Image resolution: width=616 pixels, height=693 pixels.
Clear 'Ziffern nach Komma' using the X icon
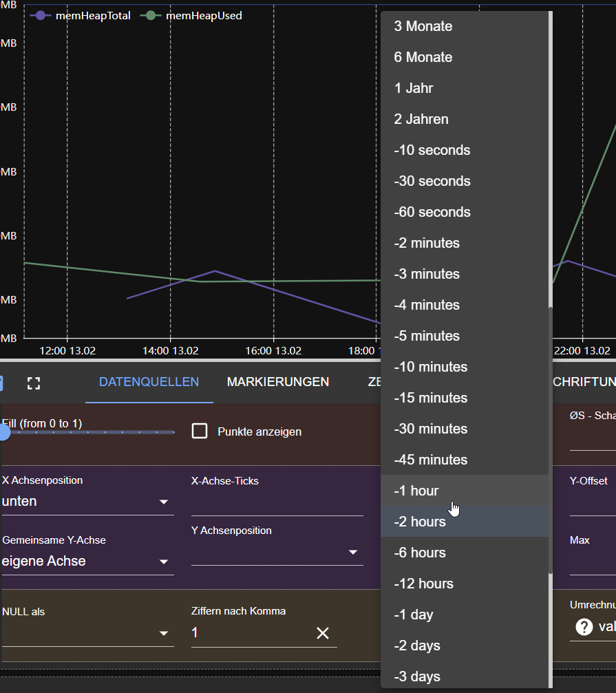(322, 632)
